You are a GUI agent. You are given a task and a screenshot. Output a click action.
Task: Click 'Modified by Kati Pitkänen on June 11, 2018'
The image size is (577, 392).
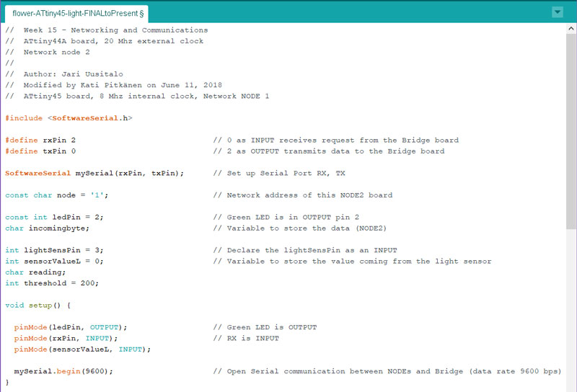[123, 85]
